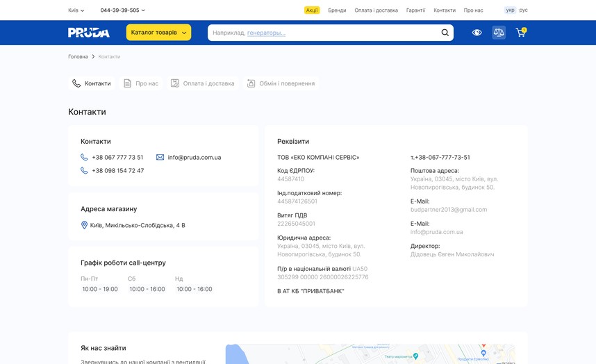Click the tax number 445874126501
596x364 pixels.
[x=297, y=201]
